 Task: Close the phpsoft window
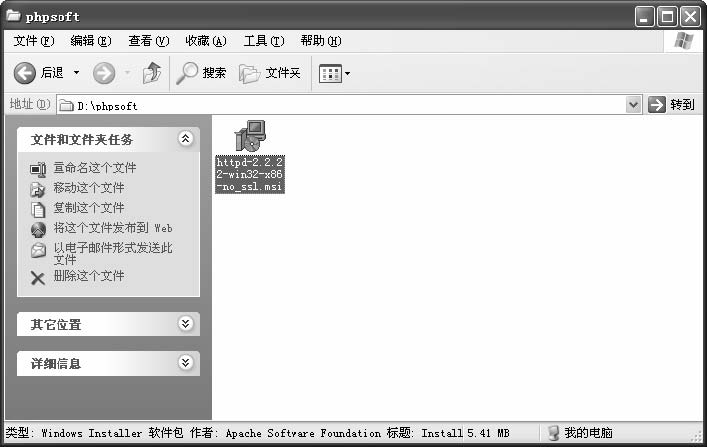(x=690, y=17)
